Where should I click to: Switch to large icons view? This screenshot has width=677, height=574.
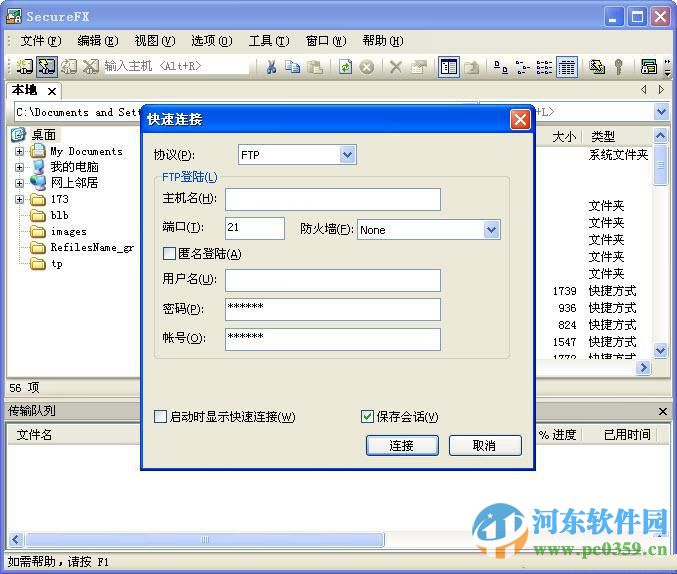(x=500, y=67)
